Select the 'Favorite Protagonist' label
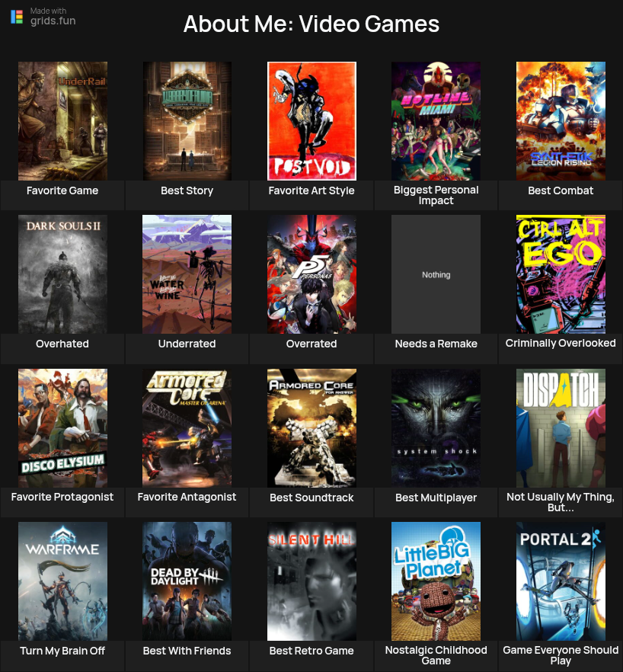The height and width of the screenshot is (672, 623). [62, 497]
